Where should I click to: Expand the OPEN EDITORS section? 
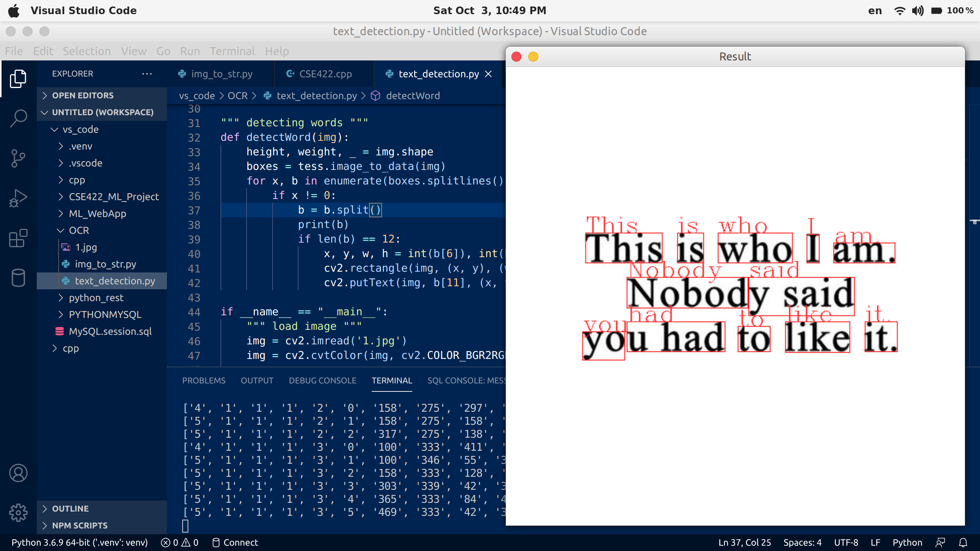[83, 95]
